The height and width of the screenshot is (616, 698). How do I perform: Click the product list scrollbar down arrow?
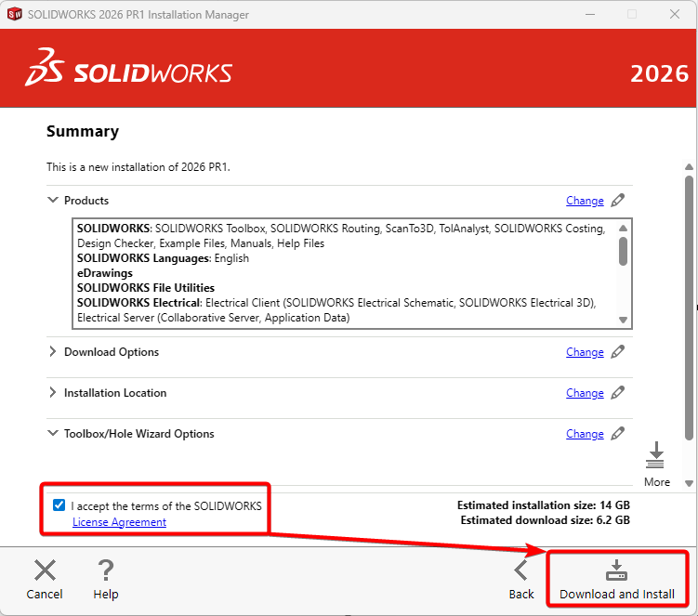point(623,320)
